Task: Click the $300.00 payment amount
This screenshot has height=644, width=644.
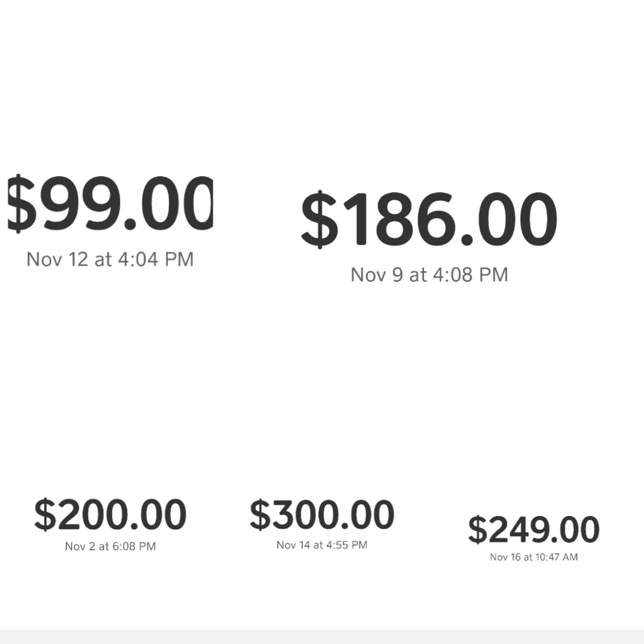Action: point(322,515)
